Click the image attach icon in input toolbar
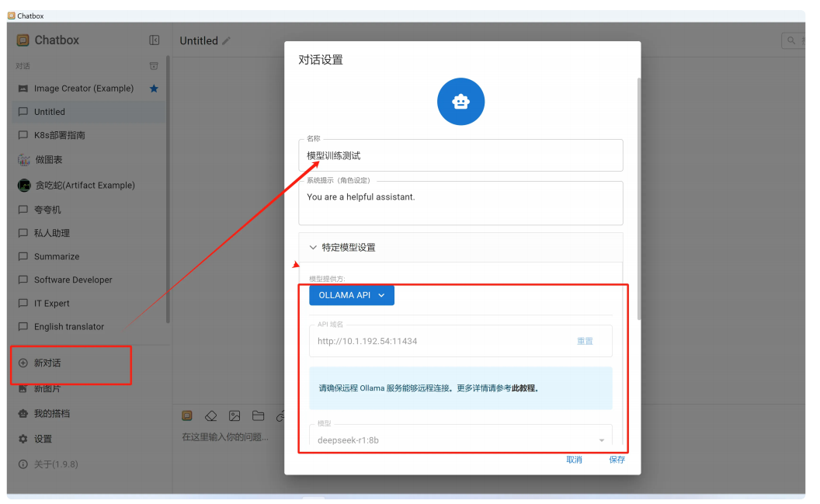 [235, 416]
